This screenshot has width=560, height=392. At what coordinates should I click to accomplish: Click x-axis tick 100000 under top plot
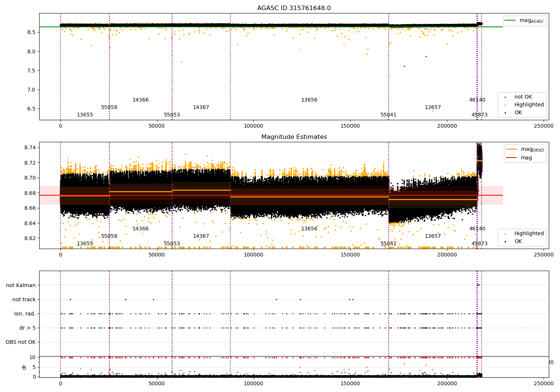pyautogui.click(x=253, y=126)
